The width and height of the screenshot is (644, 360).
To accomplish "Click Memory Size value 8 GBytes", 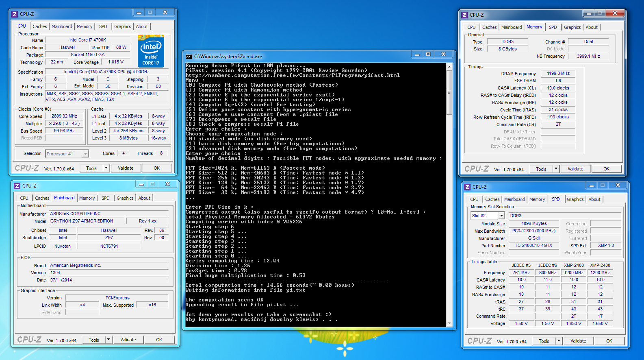I will [x=508, y=49].
